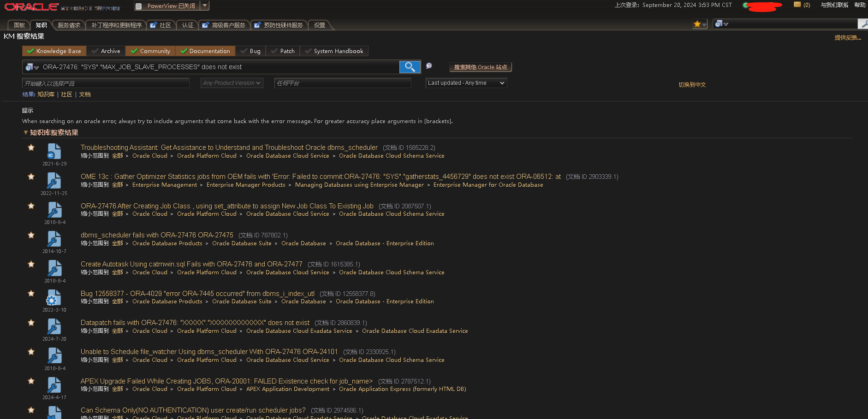Toggle the Community source filter

(150, 51)
